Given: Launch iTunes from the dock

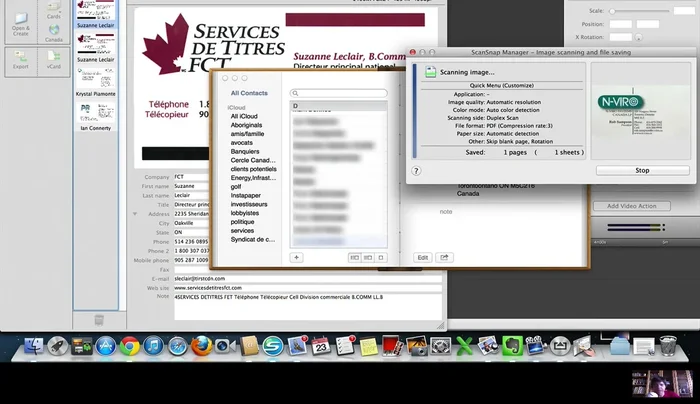Looking at the screenshot, I should [x=154, y=346].
